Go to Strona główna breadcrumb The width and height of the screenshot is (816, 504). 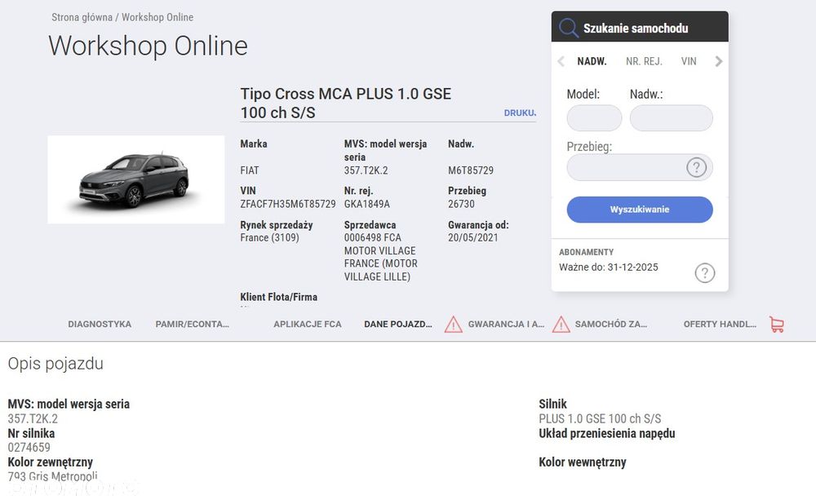[82, 17]
